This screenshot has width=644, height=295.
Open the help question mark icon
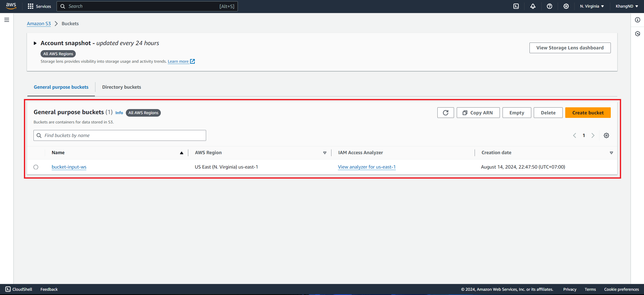[549, 6]
